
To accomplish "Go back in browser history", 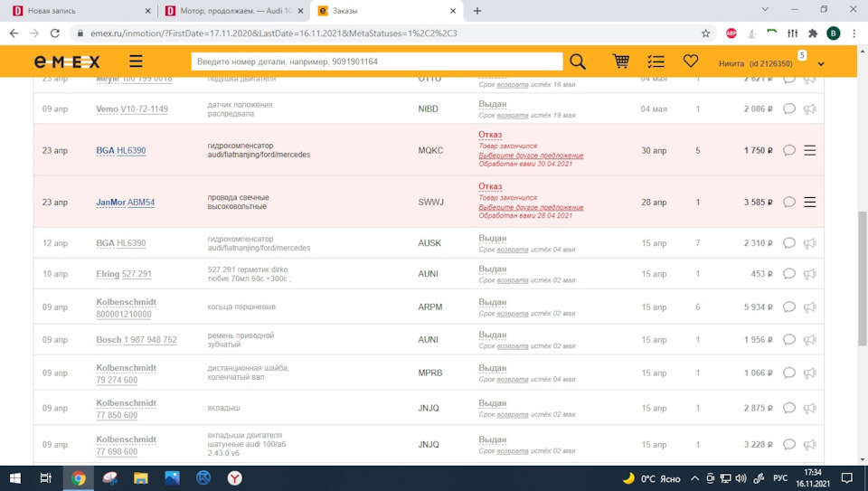I will [14, 33].
